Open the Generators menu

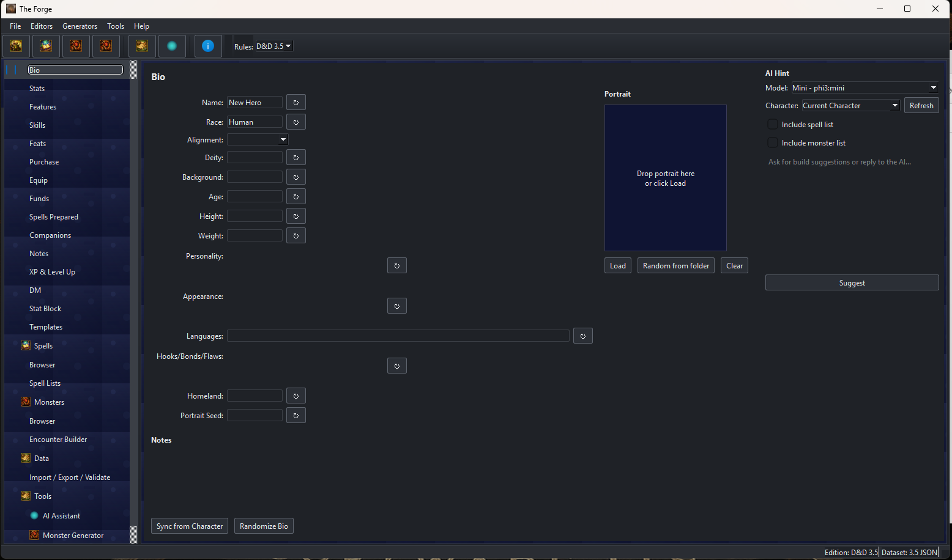click(x=80, y=26)
